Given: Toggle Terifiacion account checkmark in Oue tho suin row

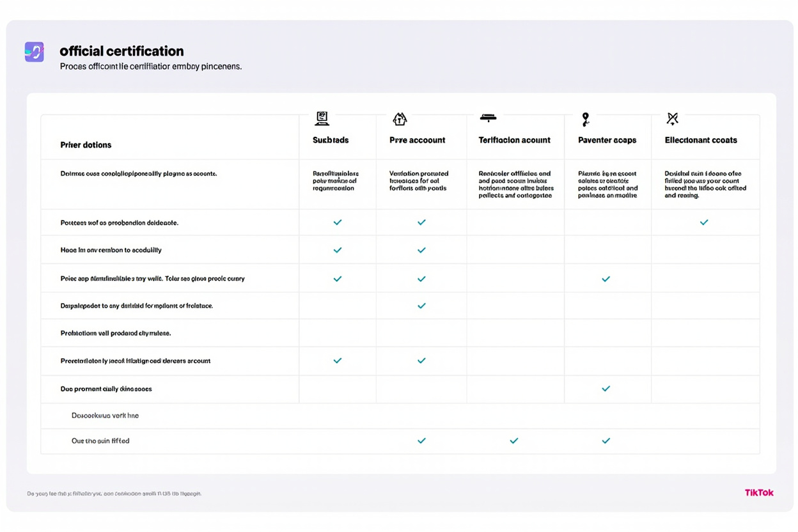Looking at the screenshot, I should [513, 441].
